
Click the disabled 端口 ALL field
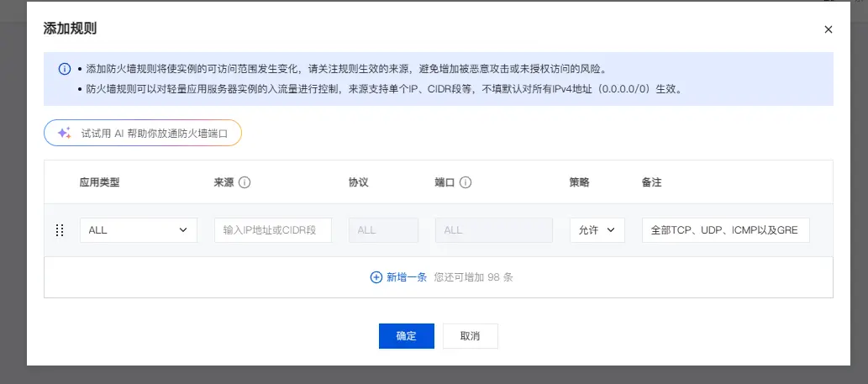(x=493, y=230)
